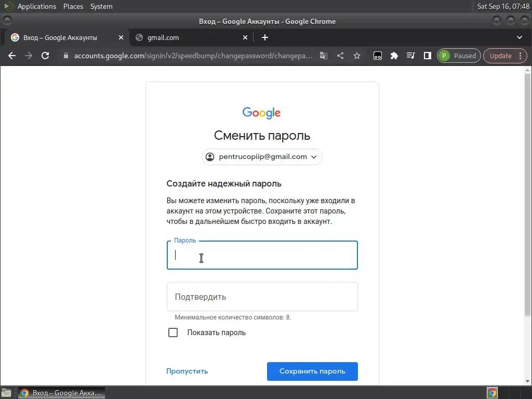532x399 pixels.
Task: Click the clock Sat Sep 16, 07:48
Action: pyautogui.click(x=503, y=6)
